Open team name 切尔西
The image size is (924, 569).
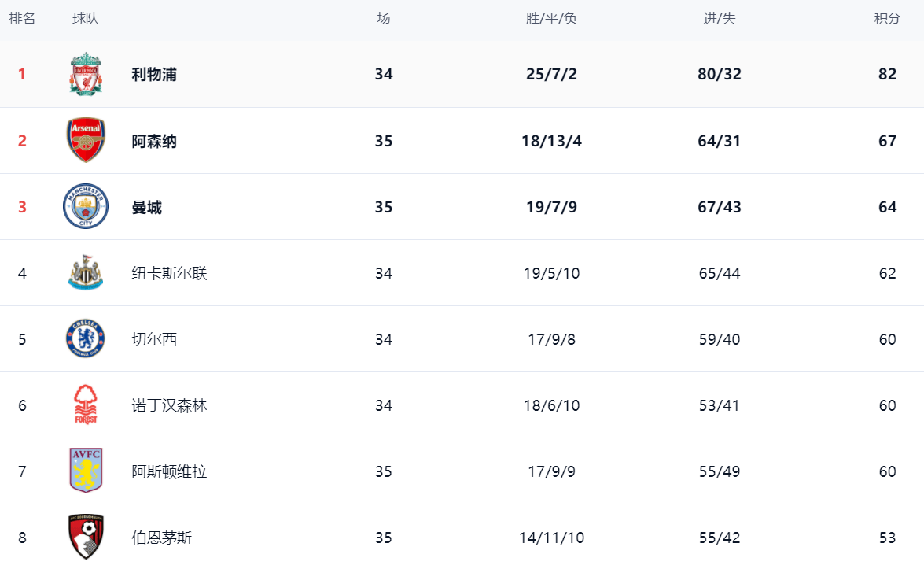click(154, 339)
